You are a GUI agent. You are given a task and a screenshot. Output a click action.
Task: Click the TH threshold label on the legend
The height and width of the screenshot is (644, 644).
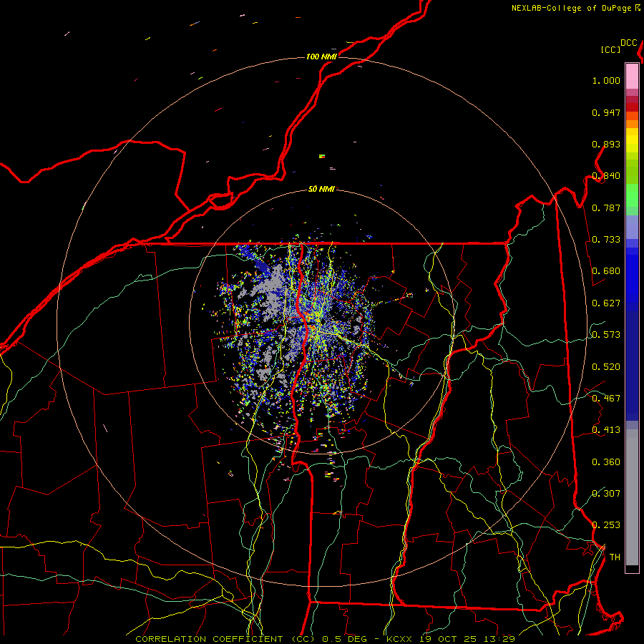(615, 557)
